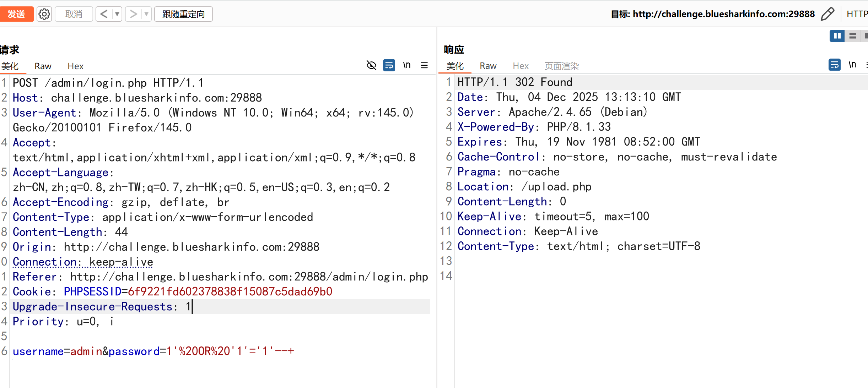
Task: Click the request body username=admin line
Action: click(153, 351)
